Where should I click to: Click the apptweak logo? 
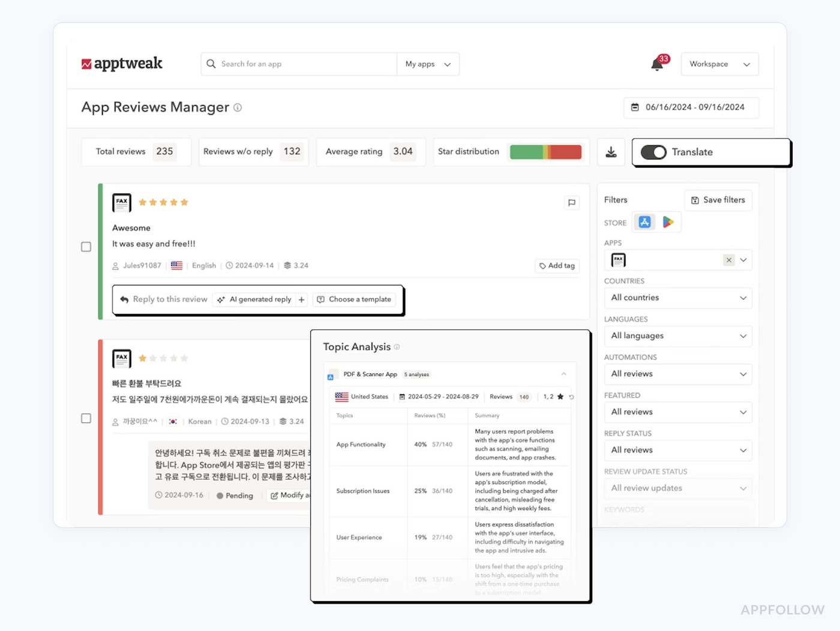[121, 63]
